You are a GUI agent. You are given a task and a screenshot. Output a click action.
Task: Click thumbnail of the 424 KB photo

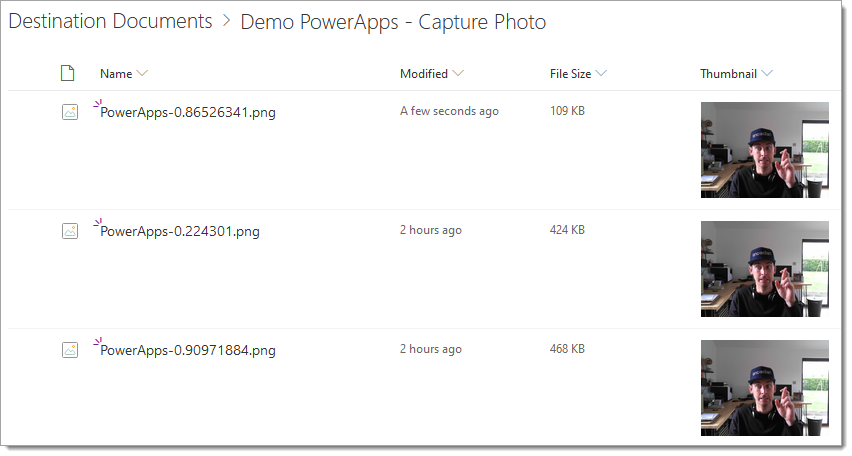pos(765,269)
